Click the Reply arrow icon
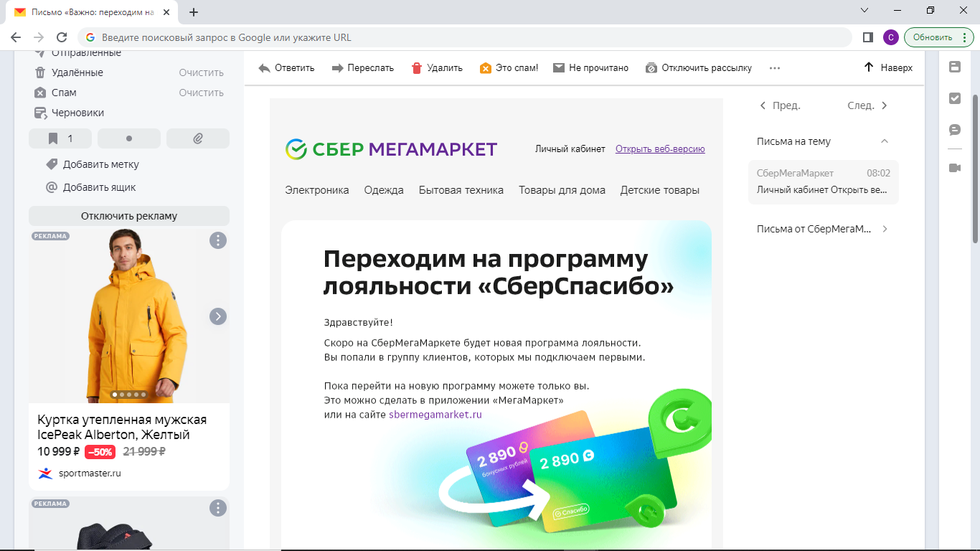 264,68
